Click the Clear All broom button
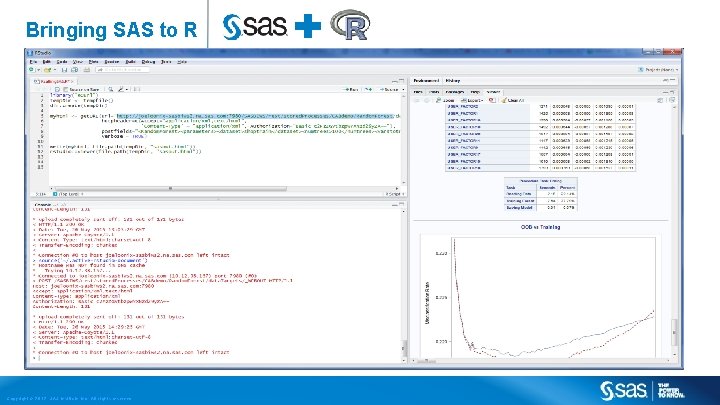The height and width of the screenshot is (405, 720). 512,100
